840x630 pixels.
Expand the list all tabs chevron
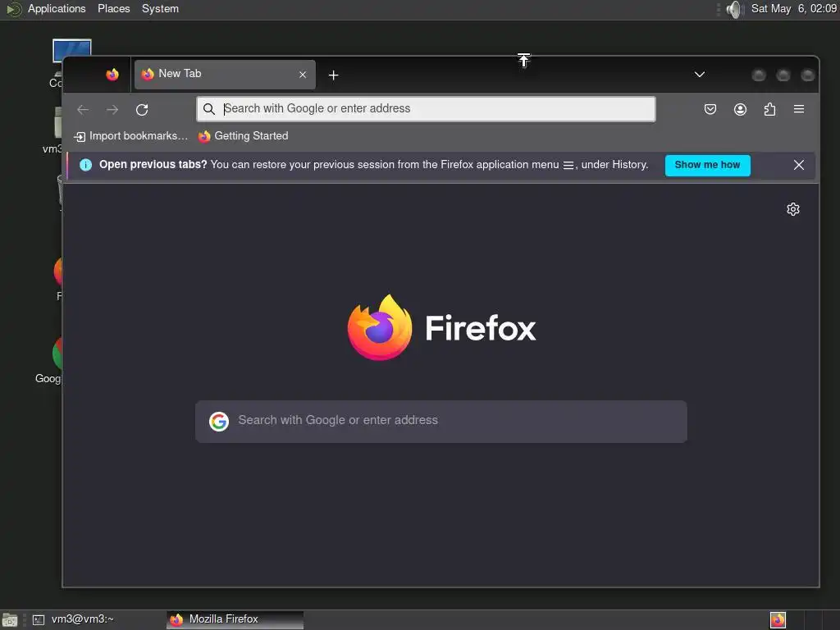[x=699, y=74]
